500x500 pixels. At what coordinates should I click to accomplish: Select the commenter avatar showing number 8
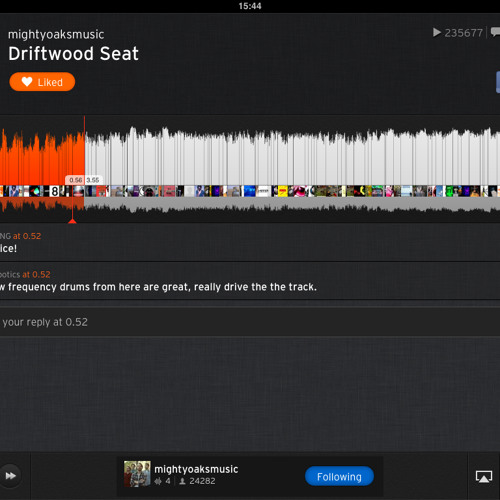[55, 191]
